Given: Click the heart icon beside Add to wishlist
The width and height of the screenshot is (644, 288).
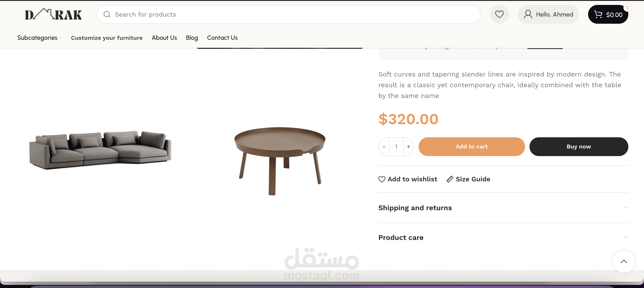Looking at the screenshot, I should point(382,179).
